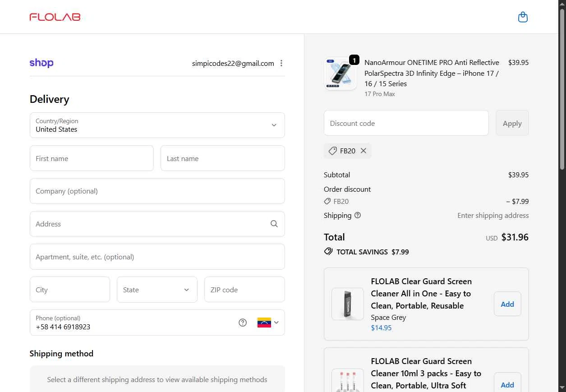Focus the City field
Image resolution: width=566 pixels, height=392 pixels.
(70, 290)
